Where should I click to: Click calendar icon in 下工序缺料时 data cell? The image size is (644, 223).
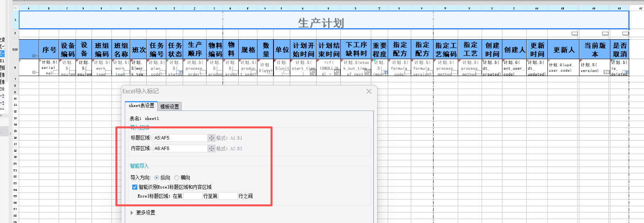(x=367, y=73)
